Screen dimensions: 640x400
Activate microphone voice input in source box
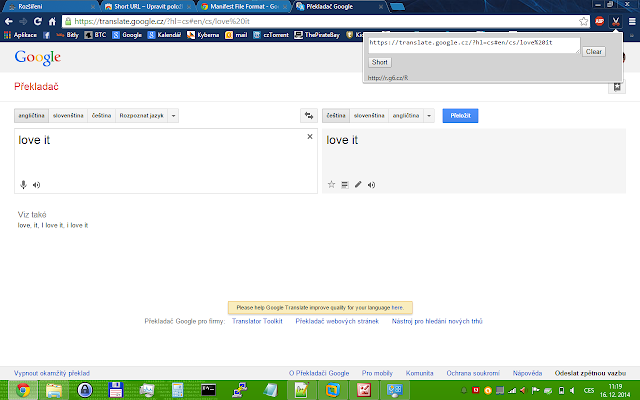[23, 185]
